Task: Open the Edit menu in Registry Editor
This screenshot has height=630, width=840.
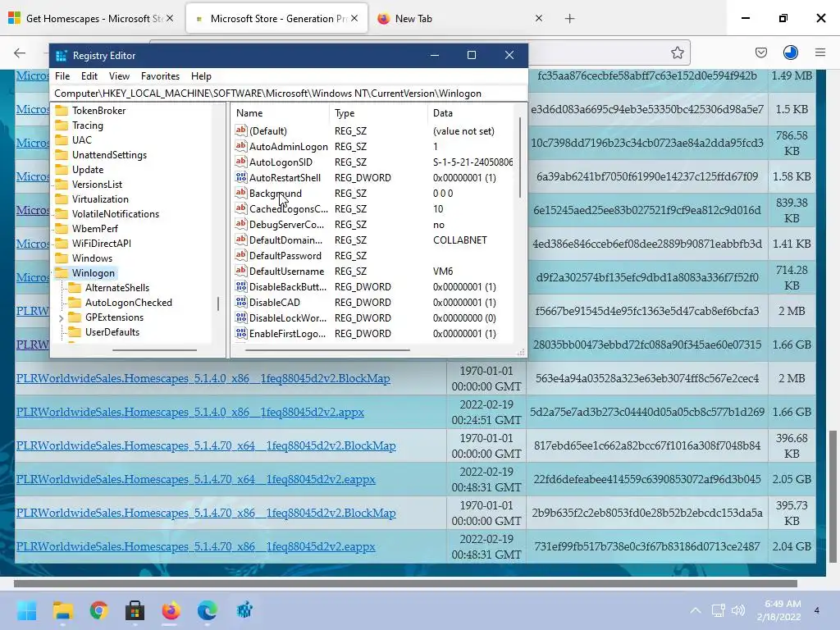Action: pos(89,76)
